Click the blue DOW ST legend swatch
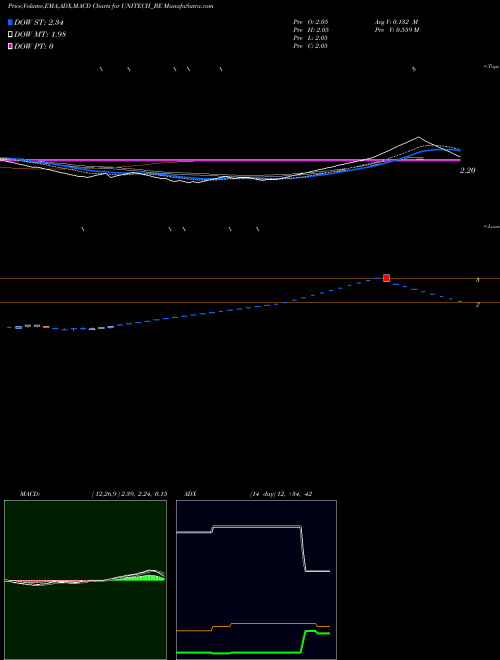The height and width of the screenshot is (660, 500). point(10,23)
